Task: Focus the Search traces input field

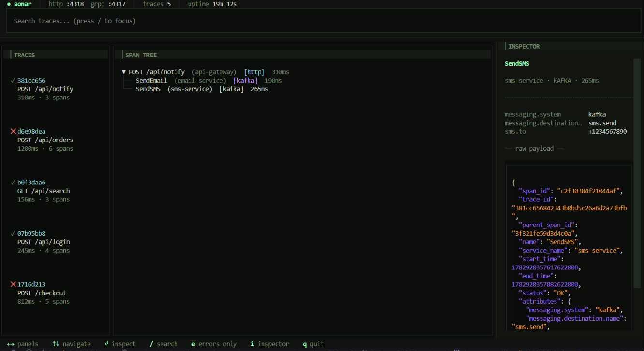Action: click(x=323, y=21)
